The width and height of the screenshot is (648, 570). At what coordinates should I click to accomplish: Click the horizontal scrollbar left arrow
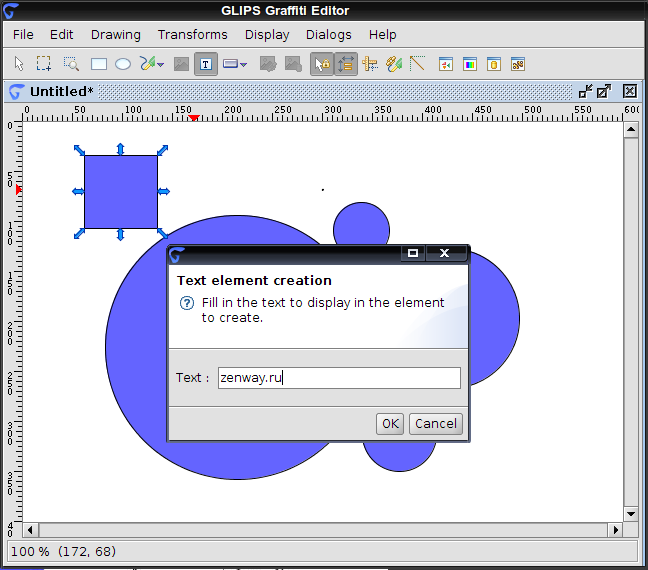(x=30, y=530)
